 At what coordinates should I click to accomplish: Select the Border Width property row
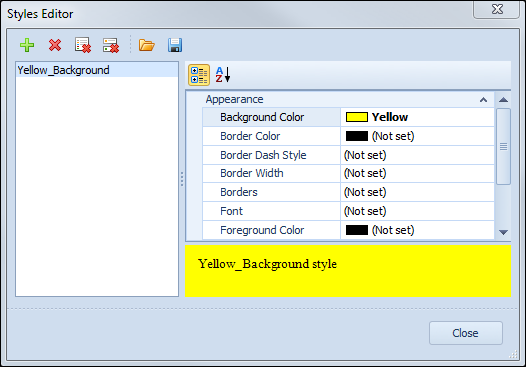(348, 173)
